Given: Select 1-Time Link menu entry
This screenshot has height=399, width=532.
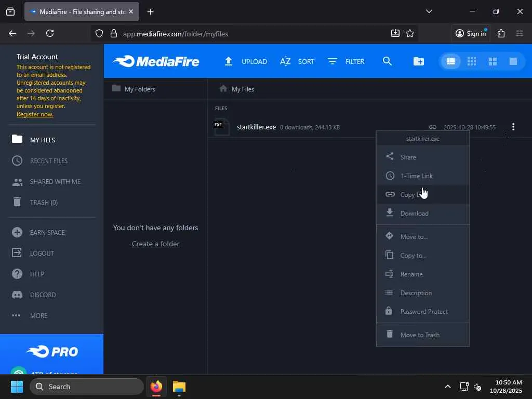Looking at the screenshot, I should (x=423, y=176).
